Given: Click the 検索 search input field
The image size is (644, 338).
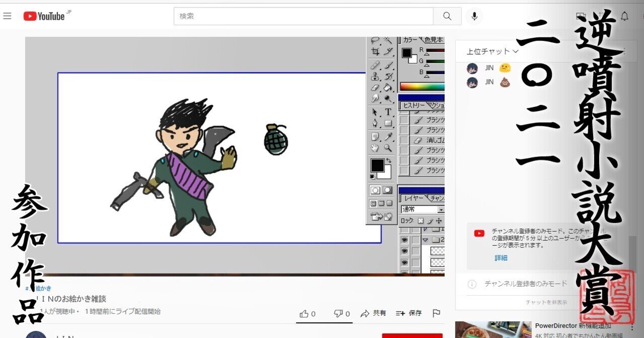Looking at the screenshot, I should point(303,16).
